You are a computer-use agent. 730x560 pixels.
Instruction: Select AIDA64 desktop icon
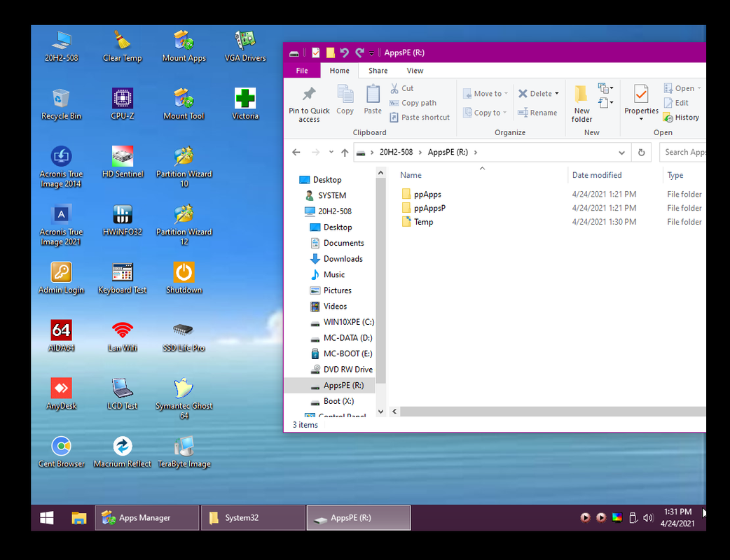click(61, 335)
